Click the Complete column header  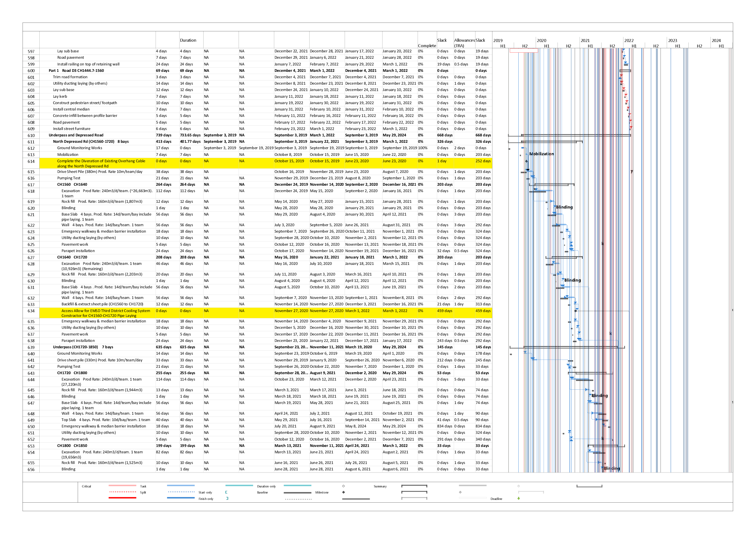point(427,46)
